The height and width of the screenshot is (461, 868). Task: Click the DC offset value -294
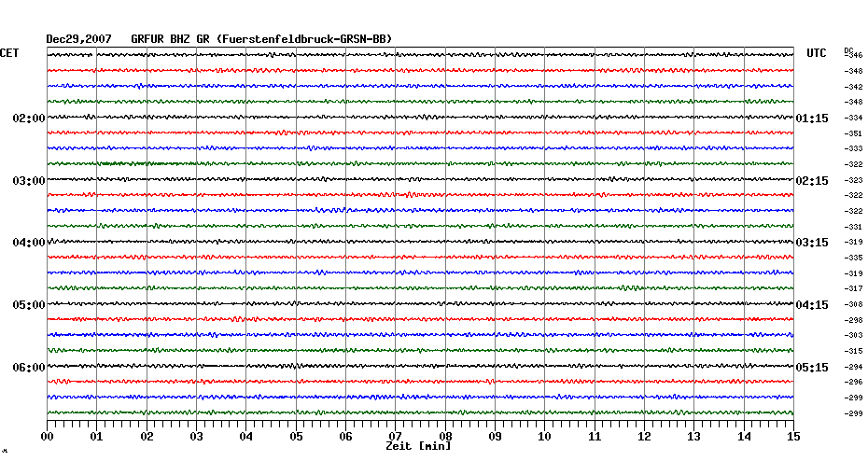854,367
